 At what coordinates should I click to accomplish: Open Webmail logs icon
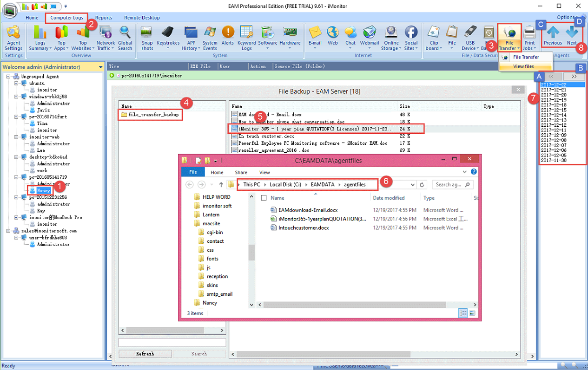[x=370, y=38]
